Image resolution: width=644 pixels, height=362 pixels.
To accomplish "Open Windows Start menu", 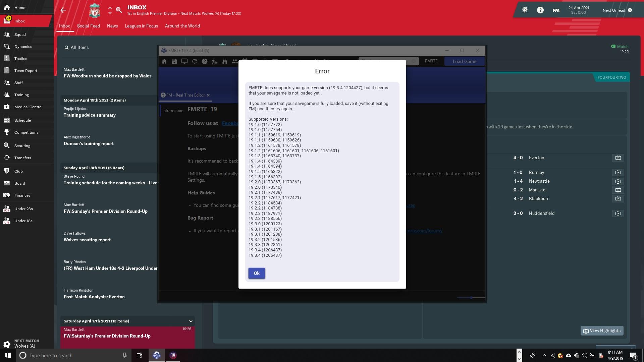I will [x=8, y=355].
